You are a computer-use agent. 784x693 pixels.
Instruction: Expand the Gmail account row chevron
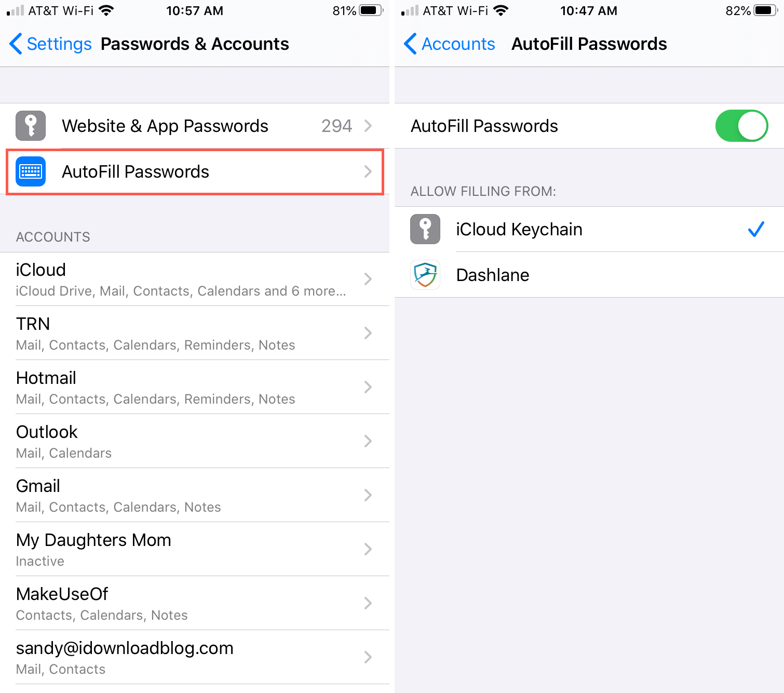point(368,495)
